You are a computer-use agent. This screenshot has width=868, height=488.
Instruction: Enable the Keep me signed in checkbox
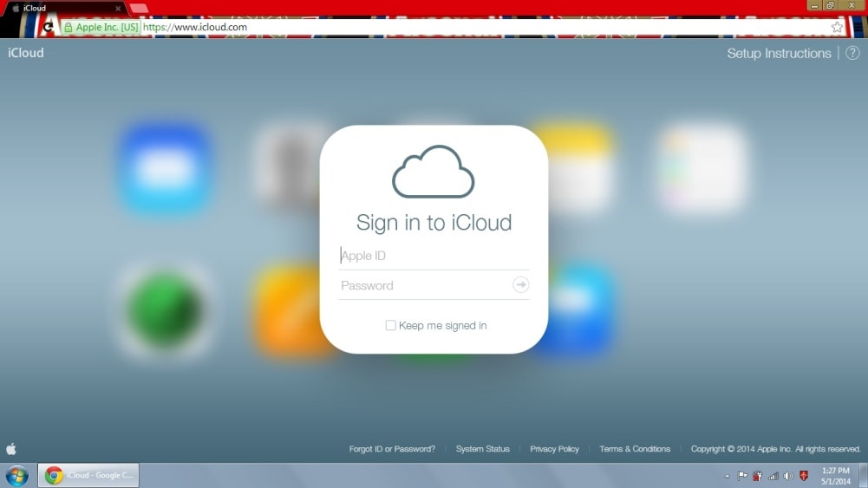click(x=390, y=325)
